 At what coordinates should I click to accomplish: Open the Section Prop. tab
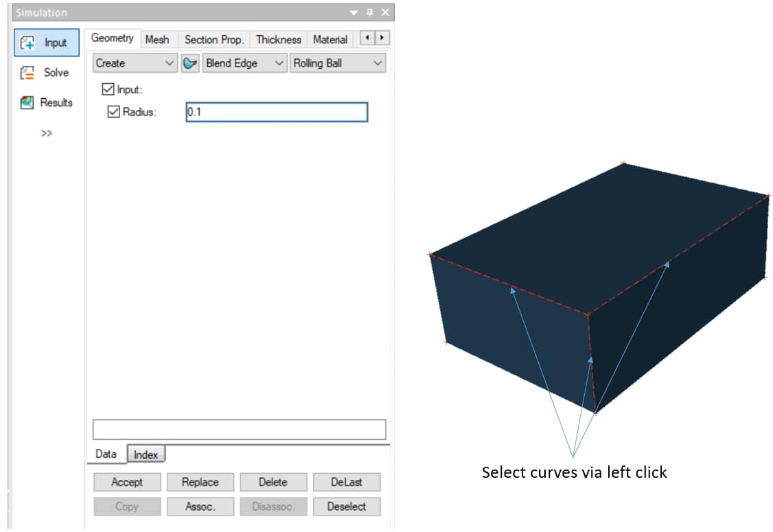[214, 39]
